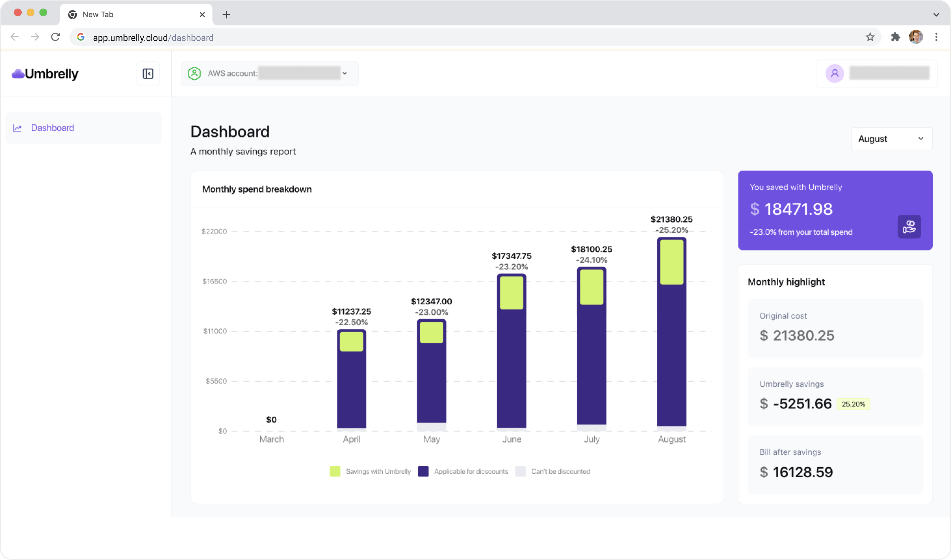Viewport: 951px width, 560px height.
Task: Reload the page
Action: pos(55,37)
